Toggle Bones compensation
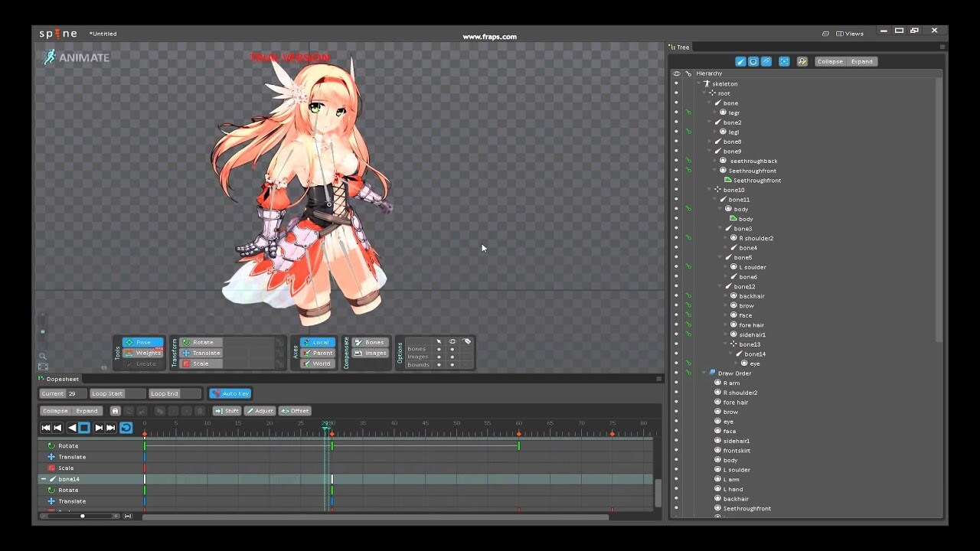 point(369,342)
